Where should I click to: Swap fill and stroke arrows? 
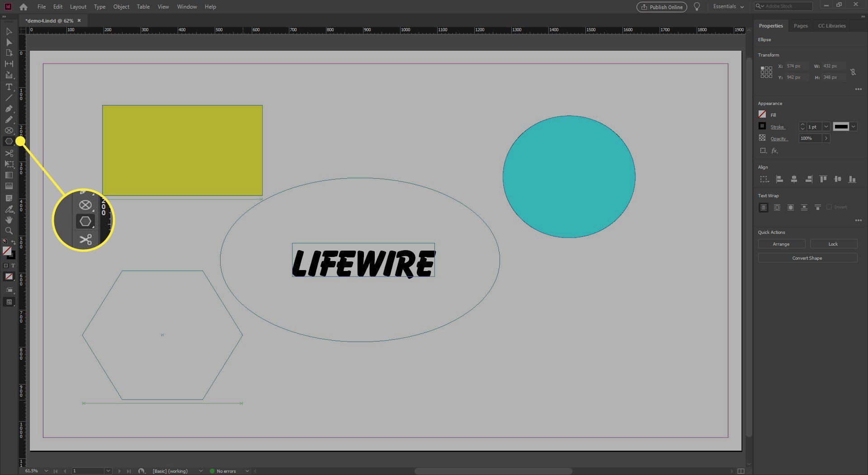(x=14, y=242)
